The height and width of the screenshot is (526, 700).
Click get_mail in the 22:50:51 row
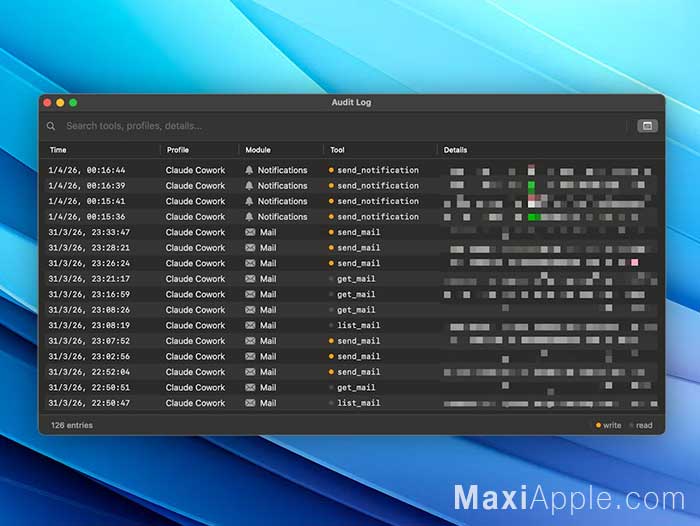tap(356, 388)
